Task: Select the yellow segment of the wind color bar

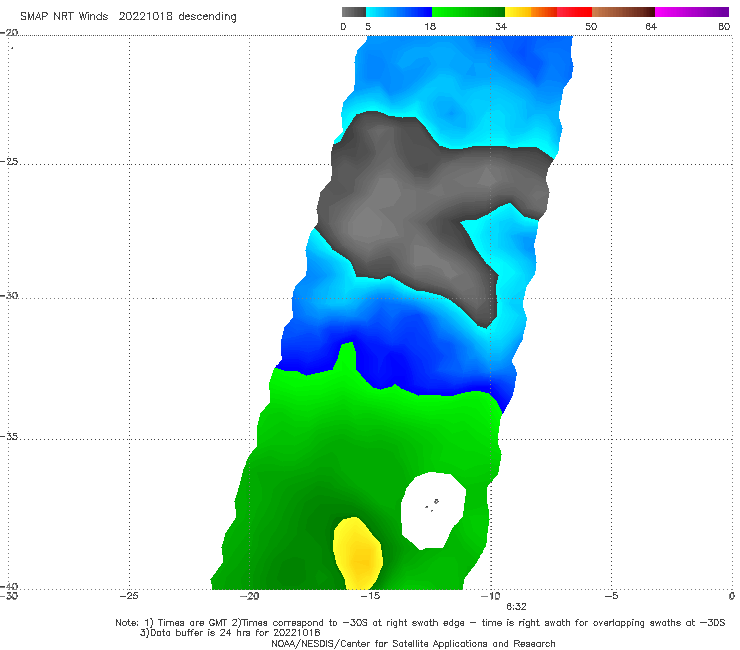Action: pyautogui.click(x=518, y=12)
